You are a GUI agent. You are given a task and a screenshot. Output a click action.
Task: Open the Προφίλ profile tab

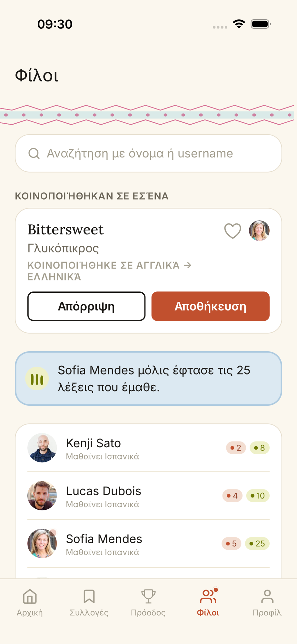[267, 602]
